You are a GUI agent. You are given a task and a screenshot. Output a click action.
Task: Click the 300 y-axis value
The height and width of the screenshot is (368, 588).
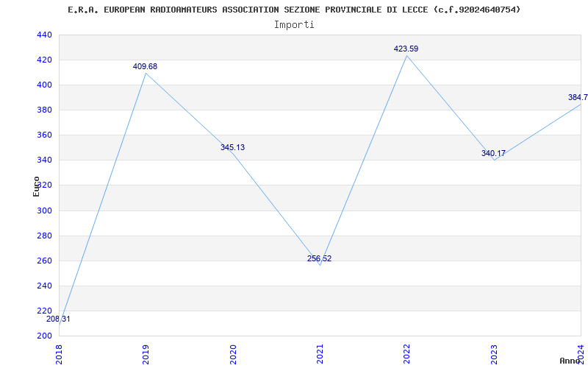[x=44, y=210]
